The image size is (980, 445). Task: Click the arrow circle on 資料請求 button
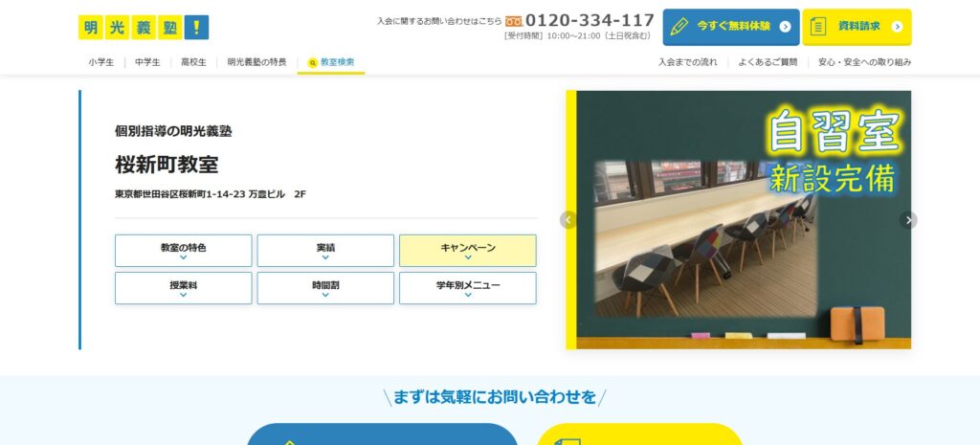click(x=897, y=27)
